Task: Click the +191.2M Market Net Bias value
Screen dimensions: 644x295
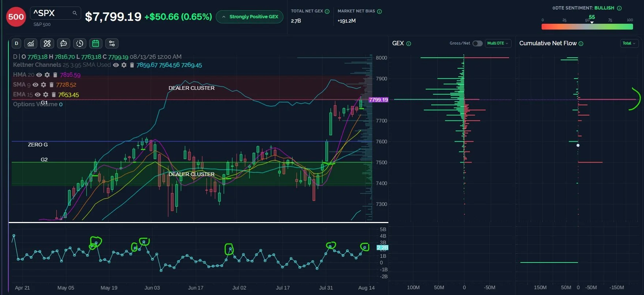Action: (x=347, y=21)
